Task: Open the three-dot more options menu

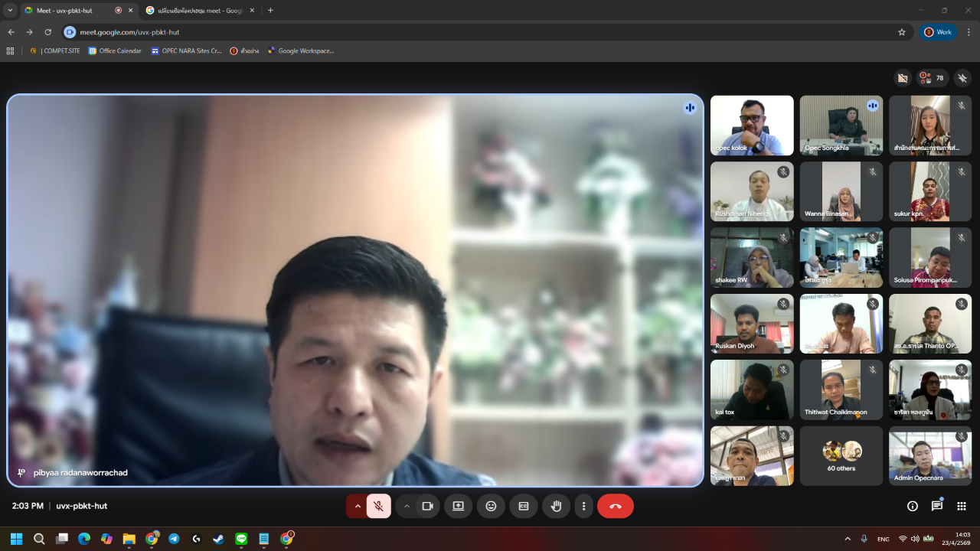Action: tap(583, 506)
